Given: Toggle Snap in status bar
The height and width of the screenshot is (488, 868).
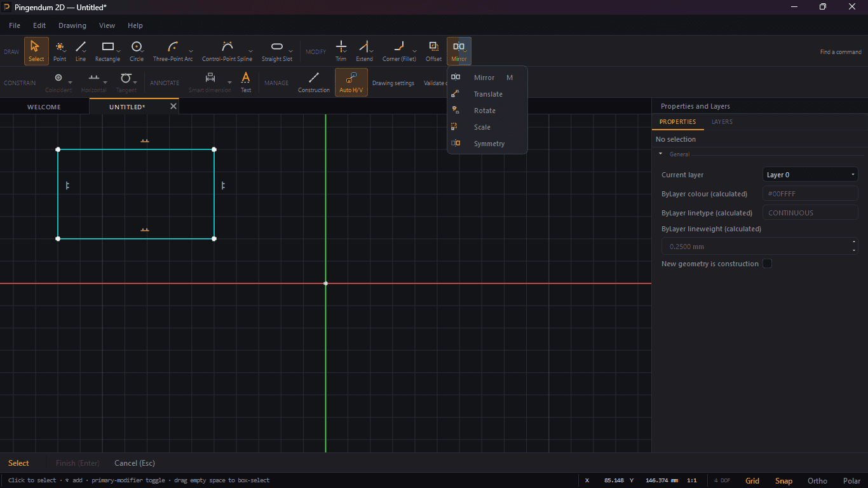Looking at the screenshot, I should (783, 480).
